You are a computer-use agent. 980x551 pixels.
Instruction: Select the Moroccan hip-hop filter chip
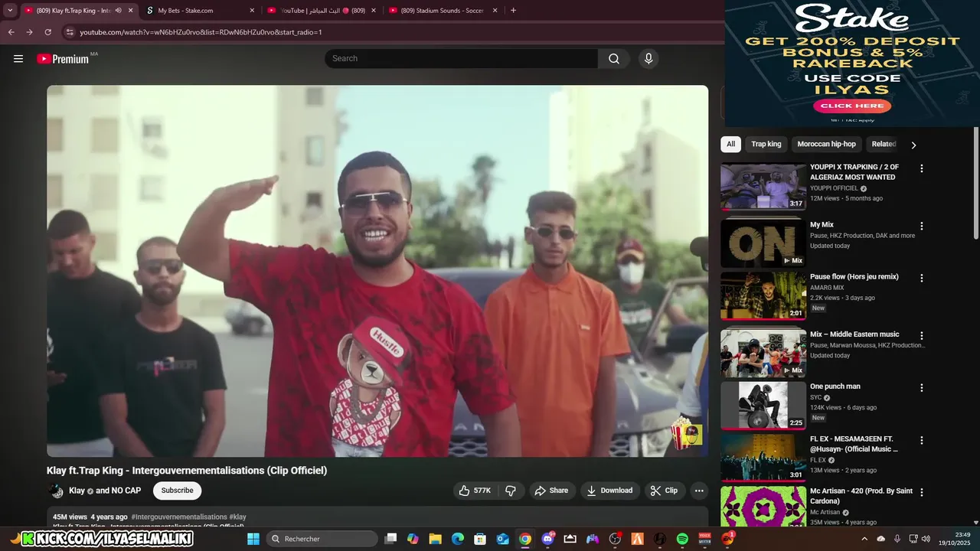(x=826, y=144)
